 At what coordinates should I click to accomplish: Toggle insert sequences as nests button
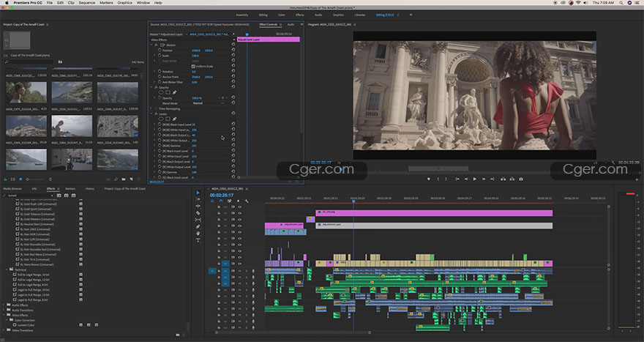(212, 201)
